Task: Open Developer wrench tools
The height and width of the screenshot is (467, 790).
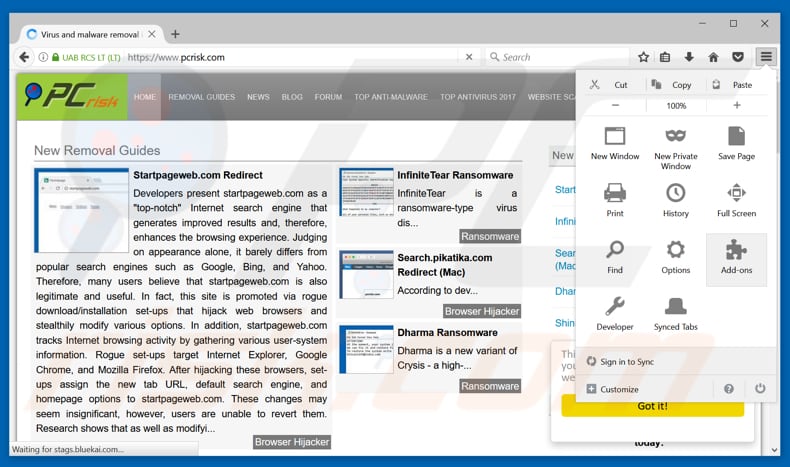Action: pyautogui.click(x=615, y=312)
